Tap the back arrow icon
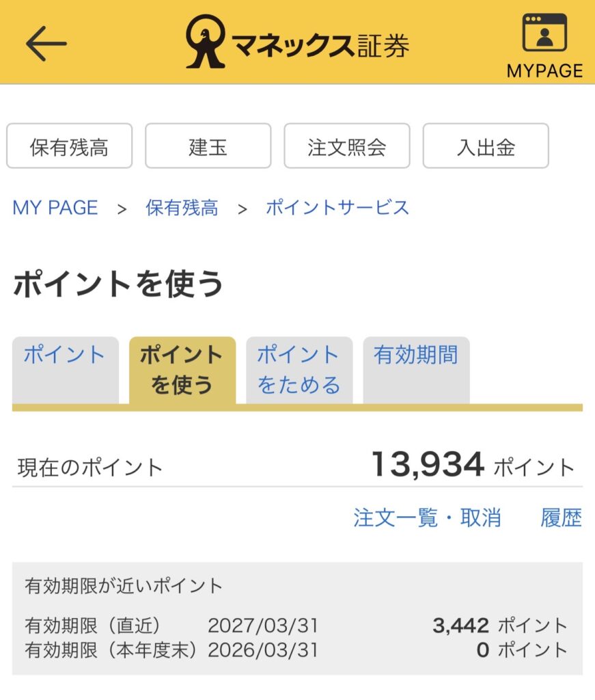Image resolution: width=595 pixels, height=700 pixels. pyautogui.click(x=46, y=44)
